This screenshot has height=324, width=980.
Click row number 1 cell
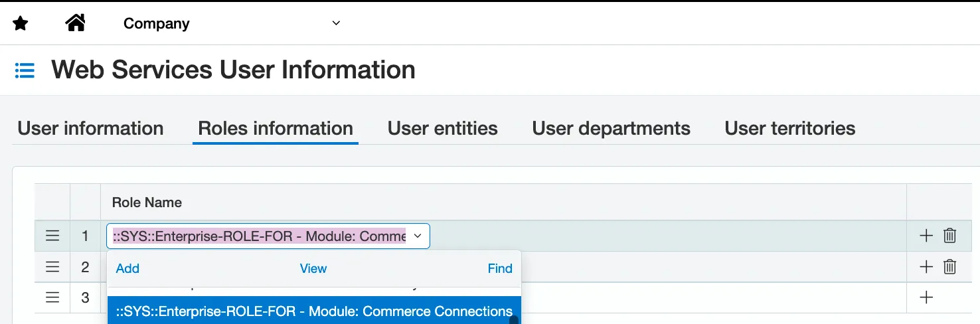click(85, 236)
